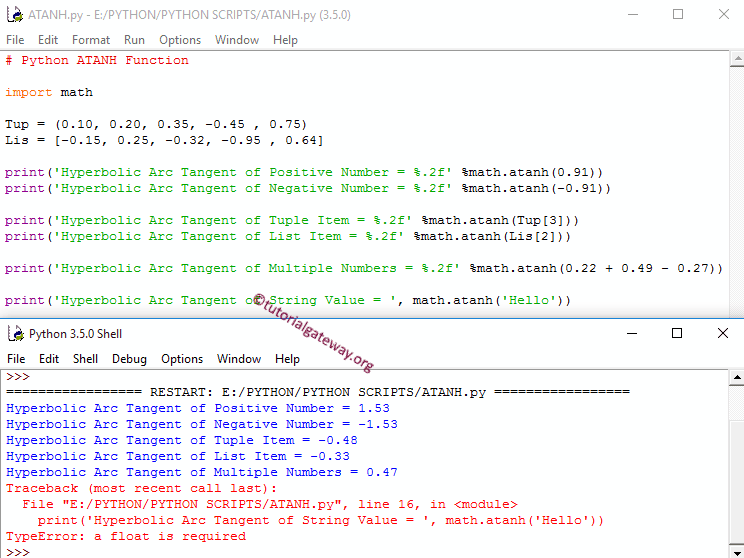
Task: Click the Shell scrollbar down arrow
Action: [737, 551]
